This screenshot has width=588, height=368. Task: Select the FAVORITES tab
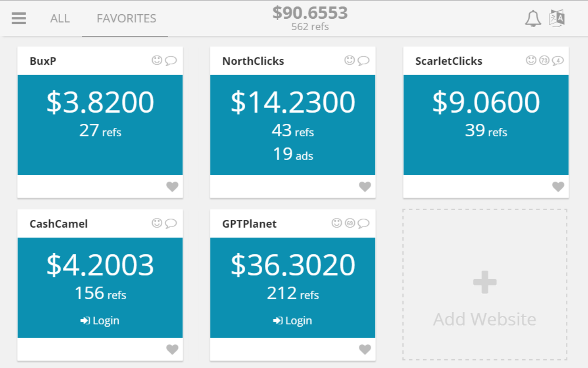(x=126, y=18)
